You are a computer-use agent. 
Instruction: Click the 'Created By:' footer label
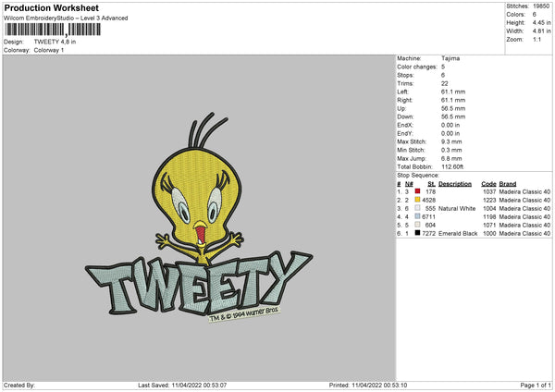coord(19,385)
